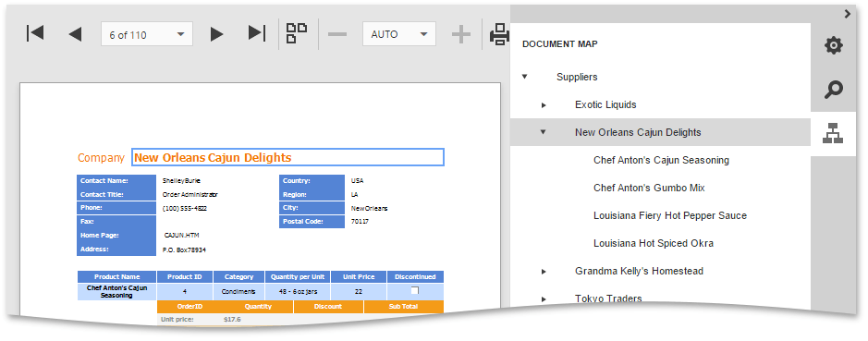Click the Discontinued column header

415,277
